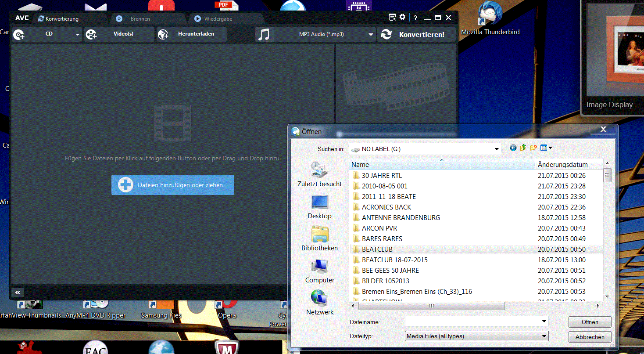Click the Video(s) add button
The image size is (644, 354).
(x=119, y=34)
